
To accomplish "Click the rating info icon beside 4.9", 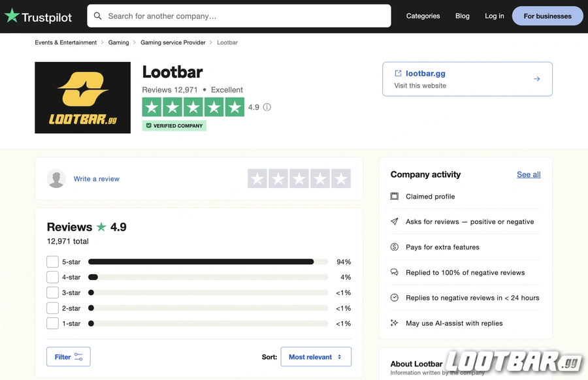I will [267, 107].
